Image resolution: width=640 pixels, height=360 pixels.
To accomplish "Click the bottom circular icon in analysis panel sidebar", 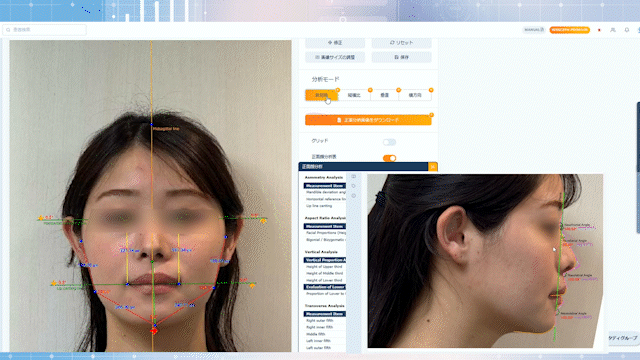I will click(353, 196).
